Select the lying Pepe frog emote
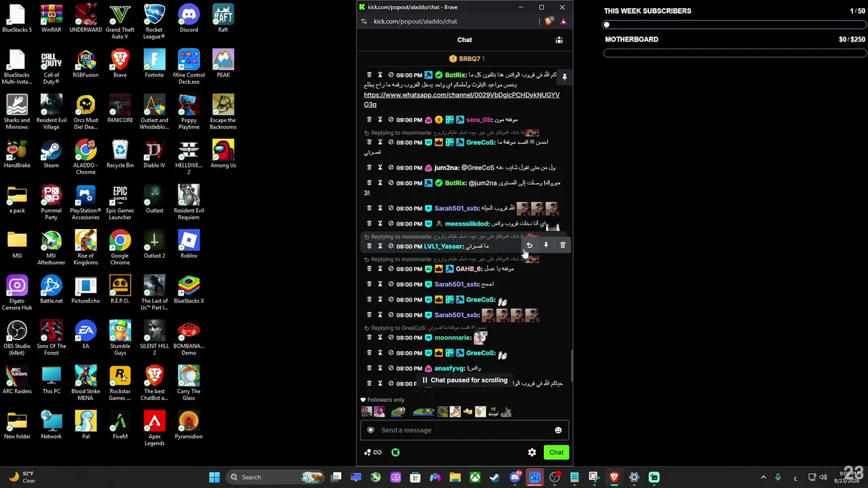The image size is (868, 488). (424, 411)
